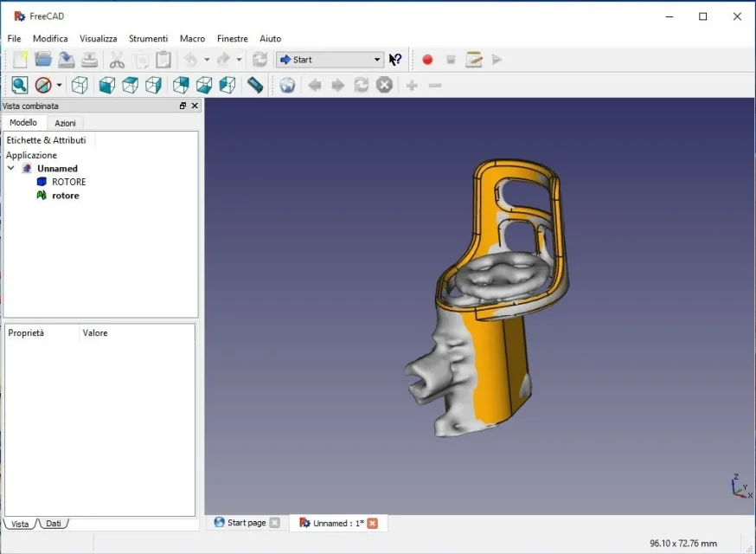
Task: Select the ROTORE object in tree
Action: (68, 182)
